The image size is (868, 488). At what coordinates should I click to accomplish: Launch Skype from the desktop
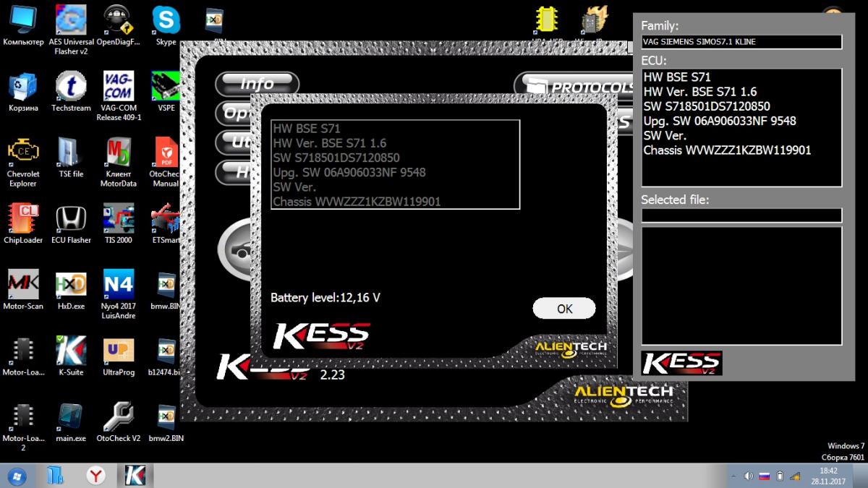coord(166,27)
